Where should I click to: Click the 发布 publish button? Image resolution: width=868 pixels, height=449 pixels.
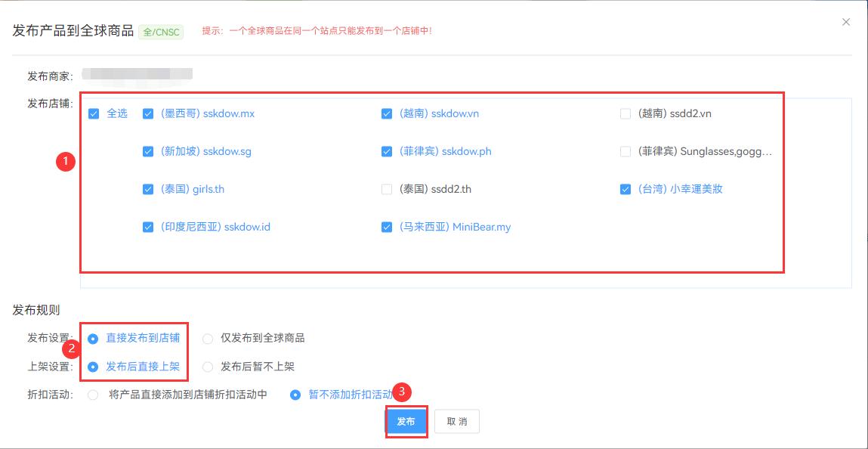tap(406, 421)
